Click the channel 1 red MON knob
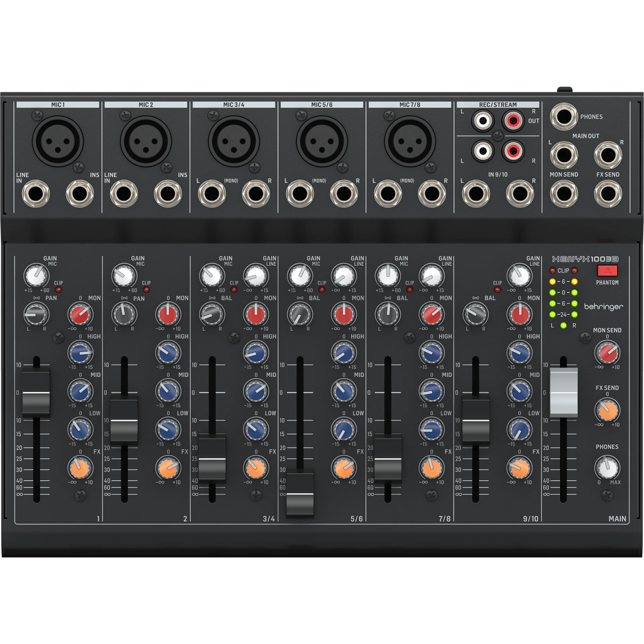Screen dimensions: 644x644 tap(80, 314)
